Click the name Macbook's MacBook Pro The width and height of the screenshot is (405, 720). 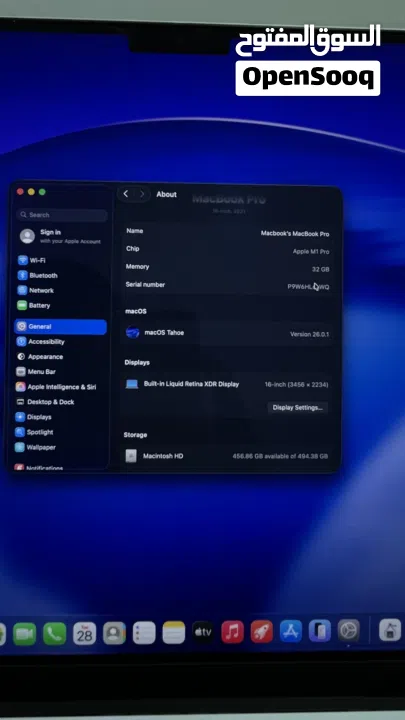tap(295, 233)
